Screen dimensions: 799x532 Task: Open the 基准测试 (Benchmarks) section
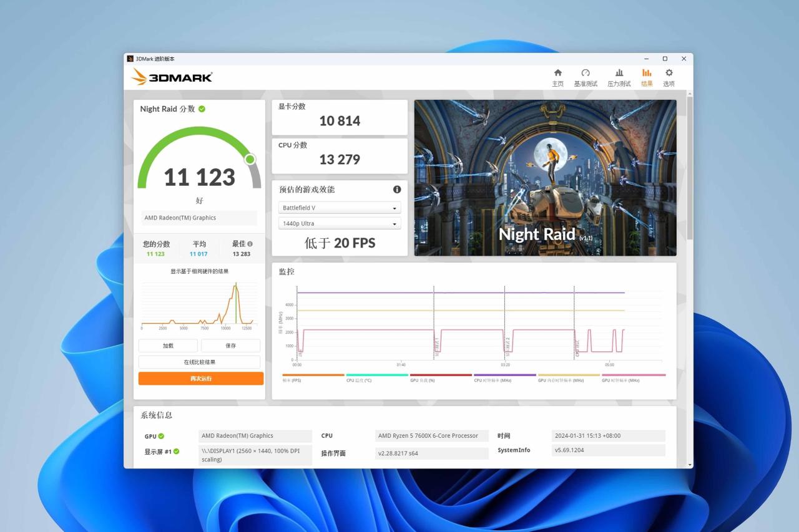586,77
